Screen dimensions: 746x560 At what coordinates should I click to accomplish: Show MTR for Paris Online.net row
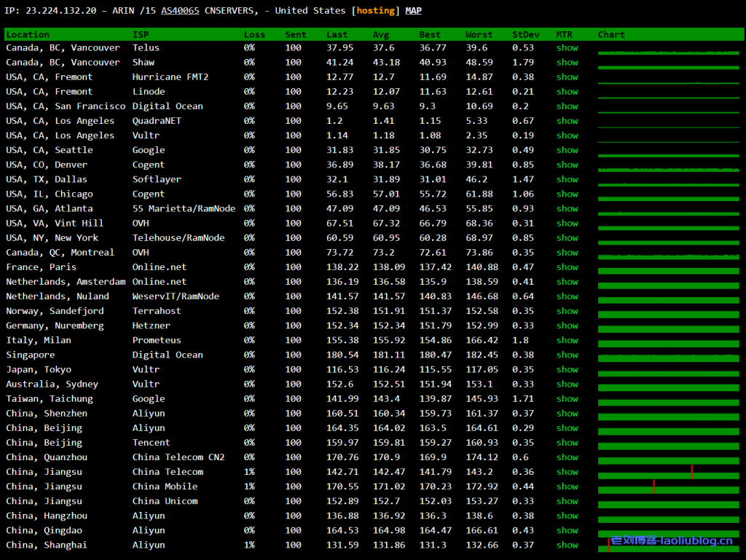(567, 267)
